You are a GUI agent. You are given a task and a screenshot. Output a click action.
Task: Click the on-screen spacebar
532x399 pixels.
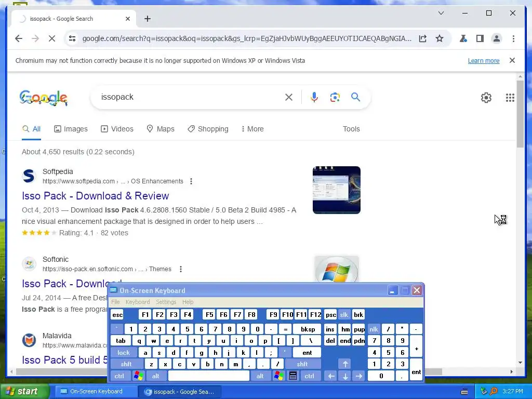(x=209, y=376)
